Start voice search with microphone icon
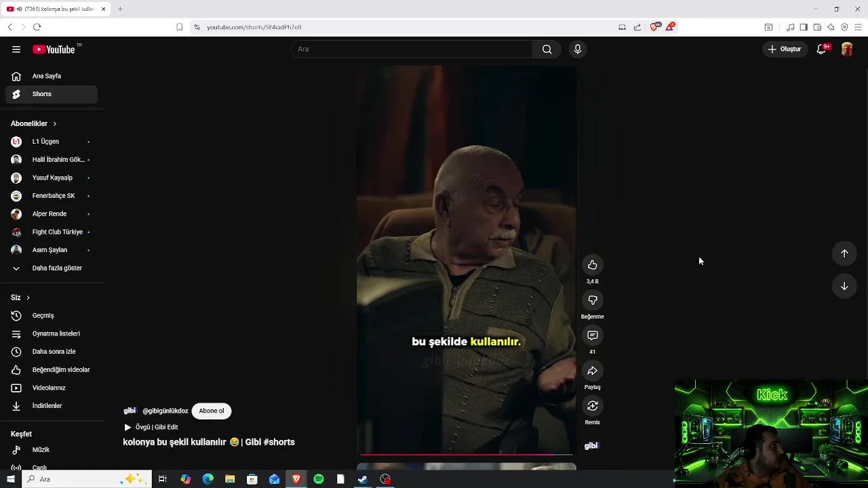Image resolution: width=868 pixels, height=488 pixels. (x=578, y=49)
